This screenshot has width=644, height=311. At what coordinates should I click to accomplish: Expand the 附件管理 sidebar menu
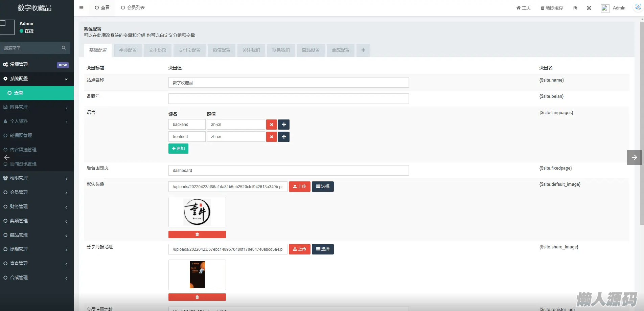tap(37, 107)
